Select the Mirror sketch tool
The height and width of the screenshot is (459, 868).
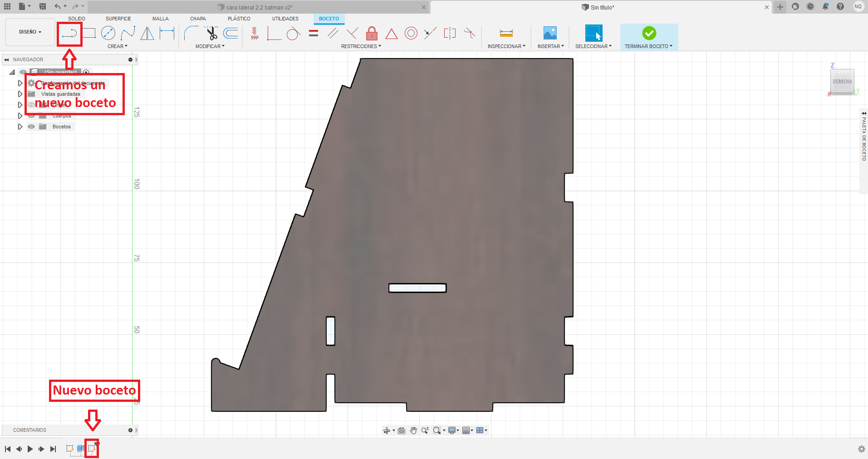coord(147,33)
